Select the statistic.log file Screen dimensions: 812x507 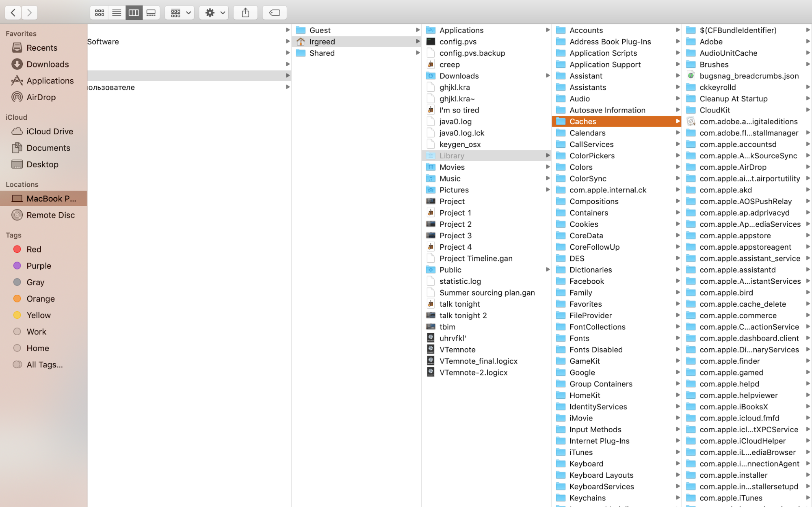pyautogui.click(x=487, y=281)
